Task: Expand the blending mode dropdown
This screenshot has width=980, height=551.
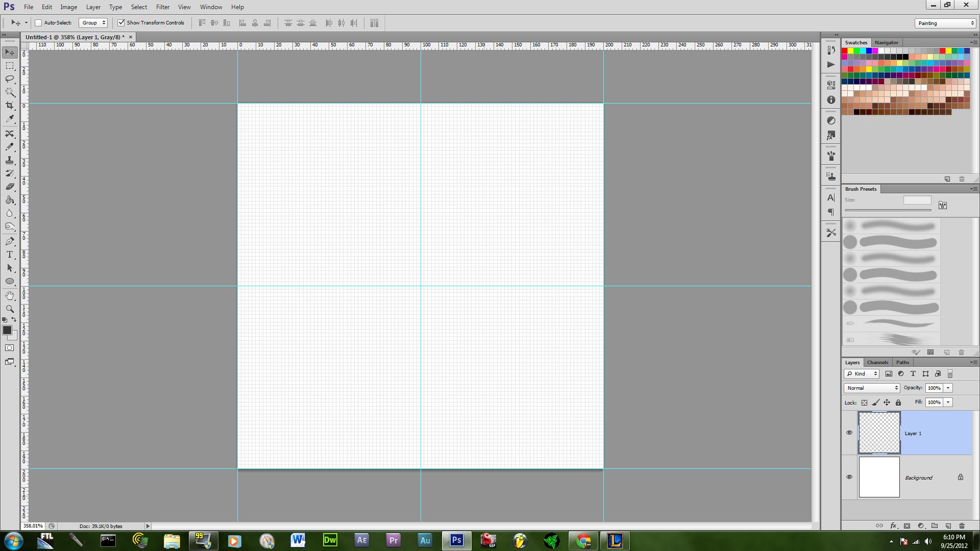Action: (871, 388)
